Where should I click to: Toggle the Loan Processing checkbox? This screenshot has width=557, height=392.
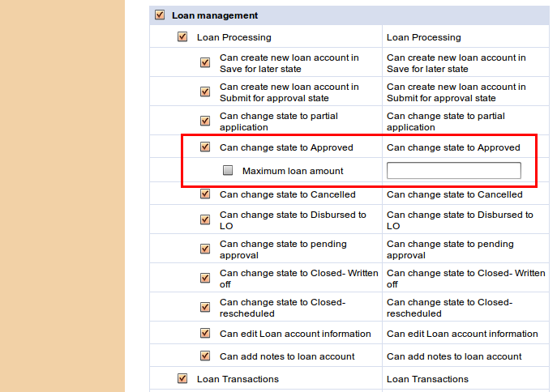click(182, 37)
